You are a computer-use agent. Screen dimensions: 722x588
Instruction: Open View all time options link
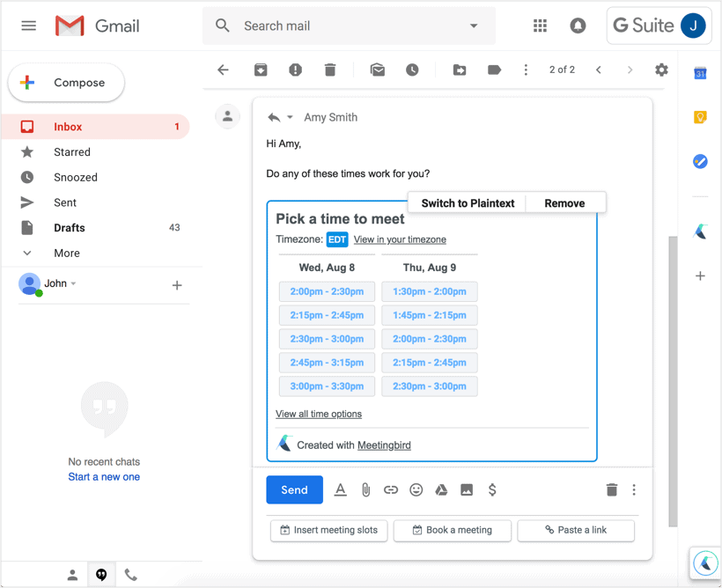(319, 414)
